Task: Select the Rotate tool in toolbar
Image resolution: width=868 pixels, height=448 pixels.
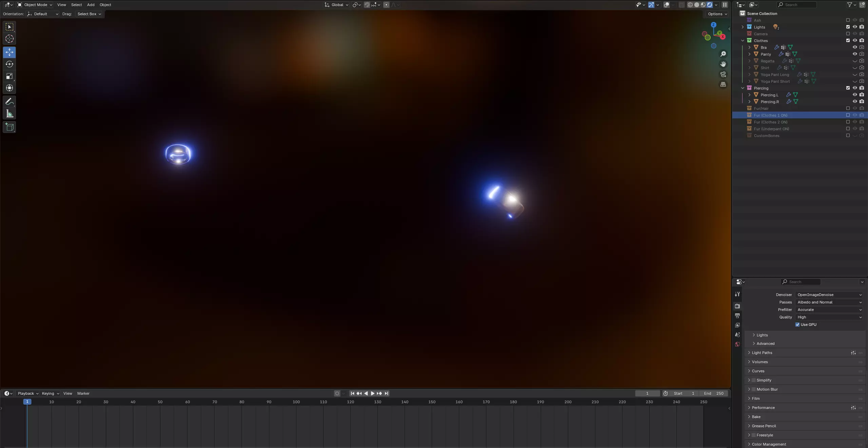Action: click(9, 64)
